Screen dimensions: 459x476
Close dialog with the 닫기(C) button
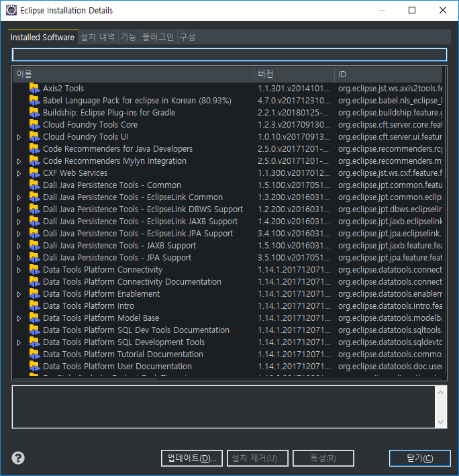[x=420, y=458]
